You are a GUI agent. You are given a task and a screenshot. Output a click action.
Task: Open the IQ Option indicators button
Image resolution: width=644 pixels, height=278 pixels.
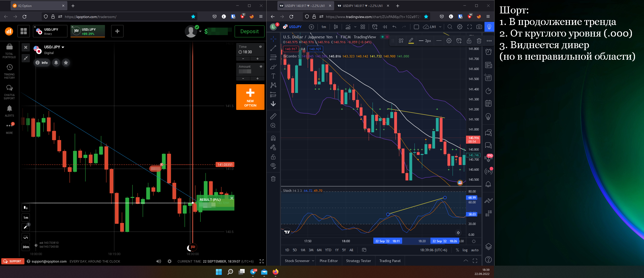25,237
